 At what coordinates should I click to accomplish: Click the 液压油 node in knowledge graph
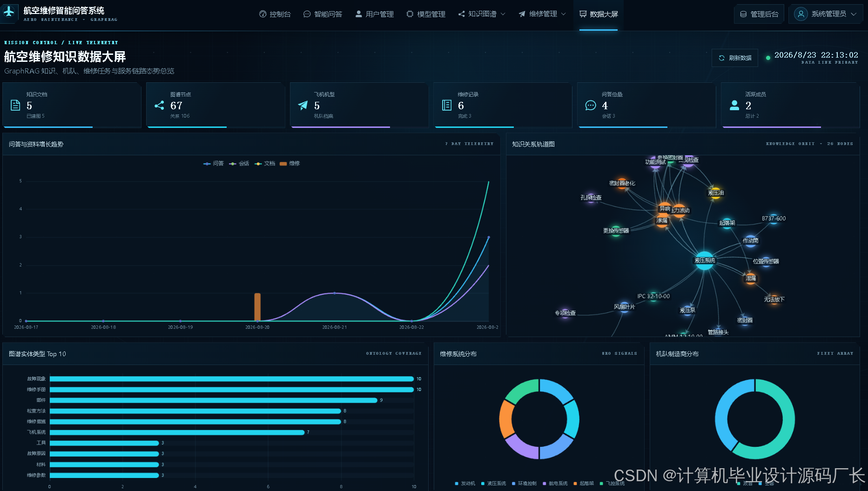click(x=715, y=192)
